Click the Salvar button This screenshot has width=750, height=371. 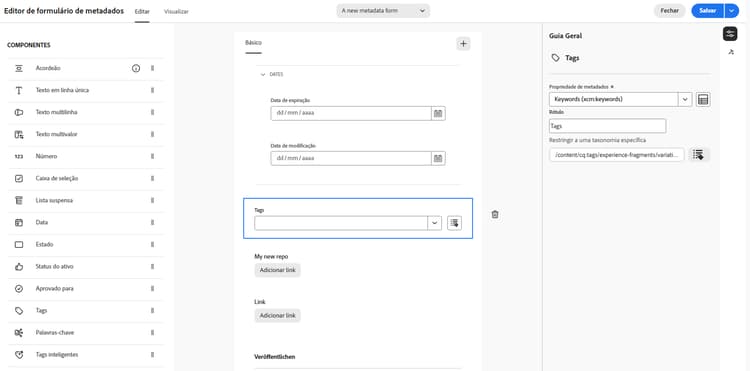708,11
